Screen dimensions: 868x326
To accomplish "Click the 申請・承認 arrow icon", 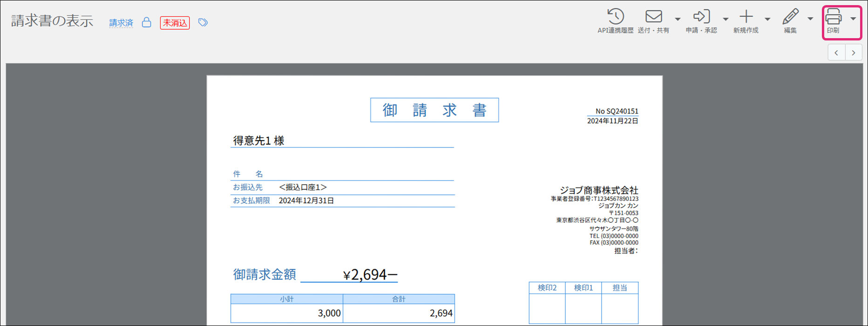I will click(701, 17).
